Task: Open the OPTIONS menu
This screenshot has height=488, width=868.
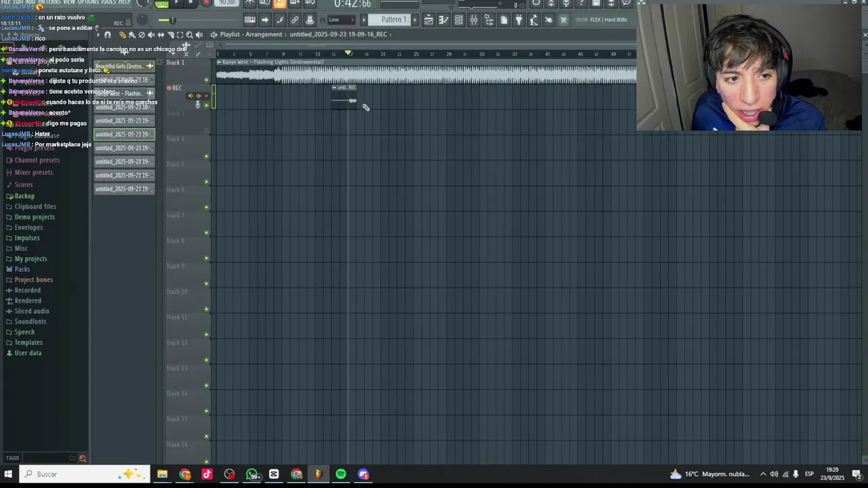Action: click(x=88, y=3)
